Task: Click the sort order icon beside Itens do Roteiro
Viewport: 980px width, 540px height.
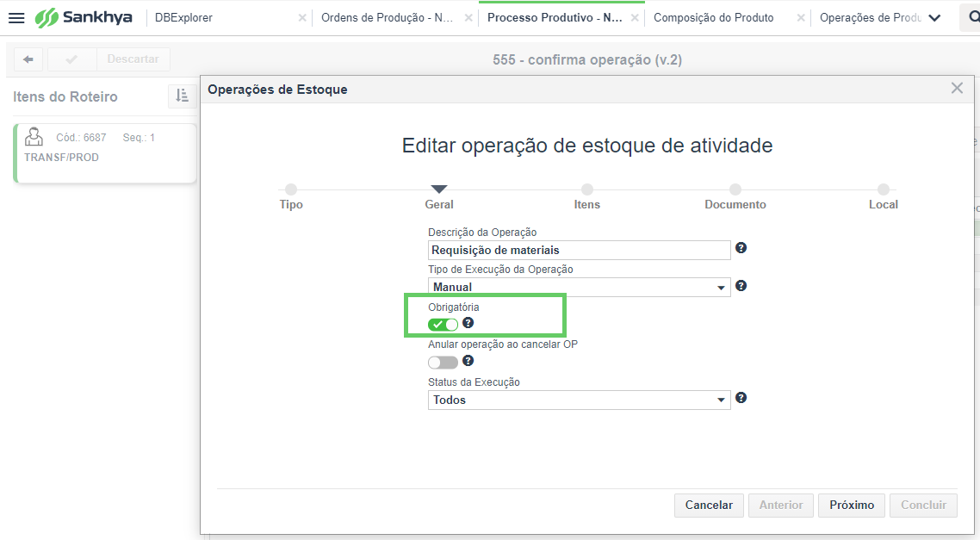Action: pyautogui.click(x=182, y=96)
